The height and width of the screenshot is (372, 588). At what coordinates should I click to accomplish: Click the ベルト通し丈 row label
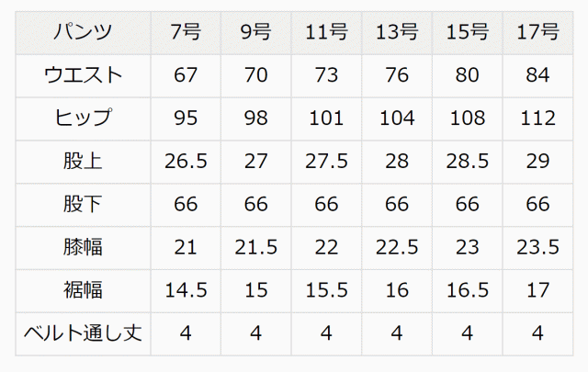83,333
